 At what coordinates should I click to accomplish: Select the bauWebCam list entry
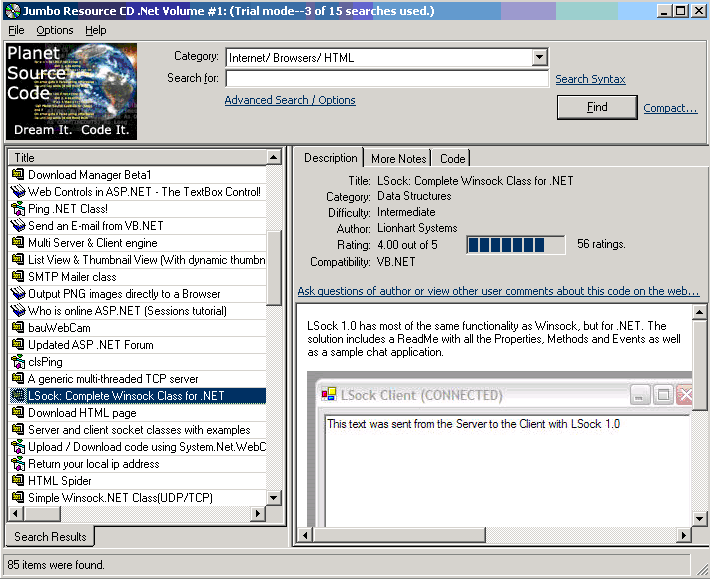138,328
